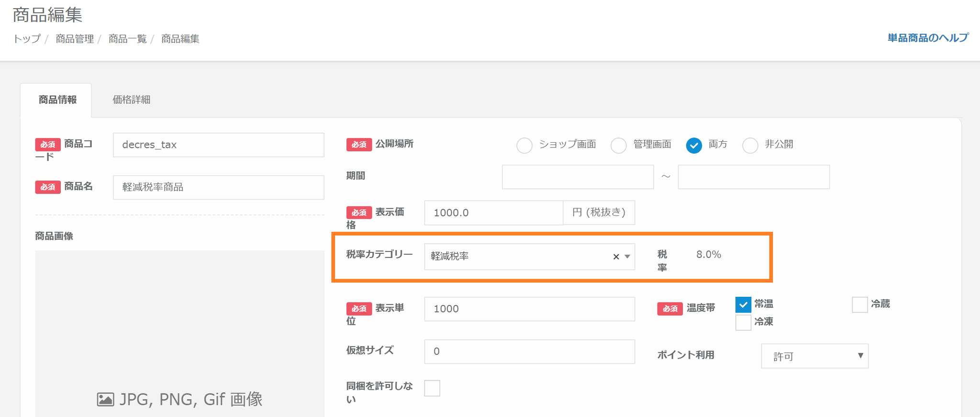This screenshot has height=417, width=980.
Task: Switch to the price details tab
Action: [x=131, y=100]
